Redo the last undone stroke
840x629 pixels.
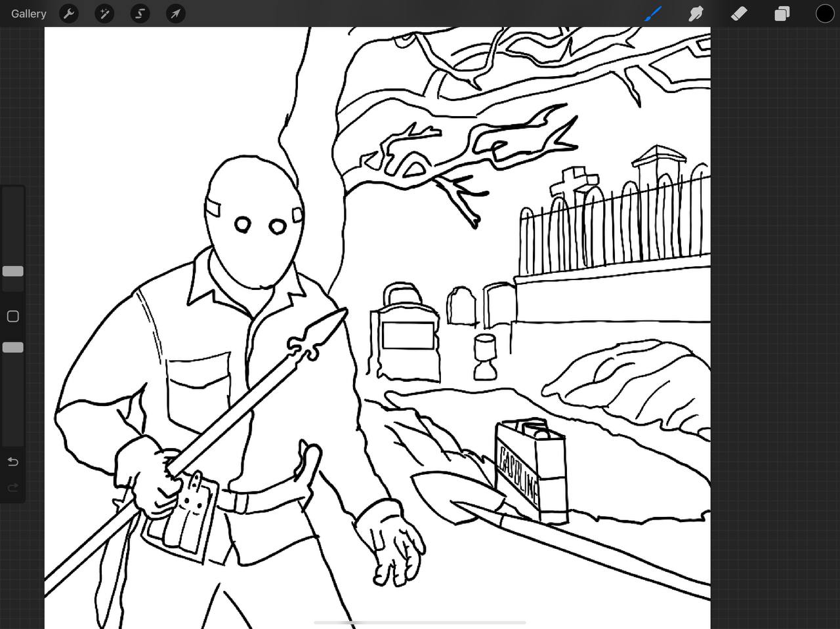12,487
